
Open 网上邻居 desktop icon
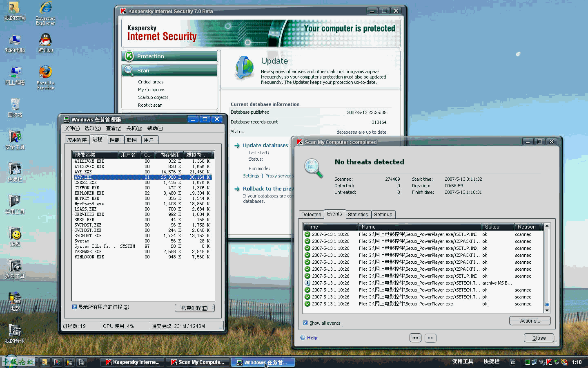15,76
